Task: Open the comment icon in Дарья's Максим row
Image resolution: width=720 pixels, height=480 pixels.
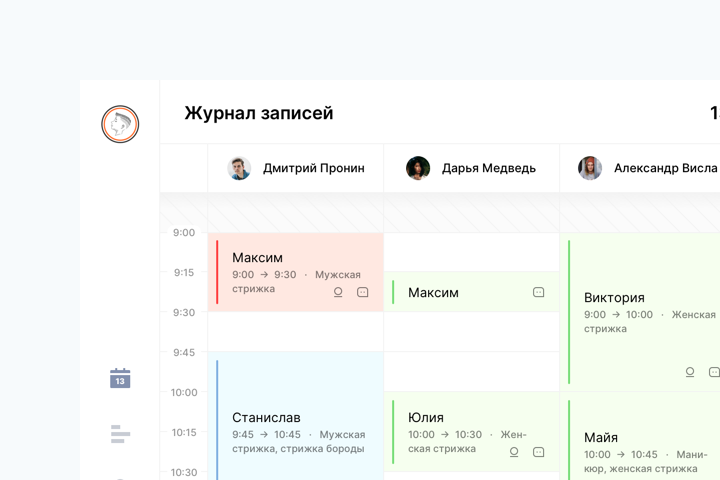Action: point(538,292)
